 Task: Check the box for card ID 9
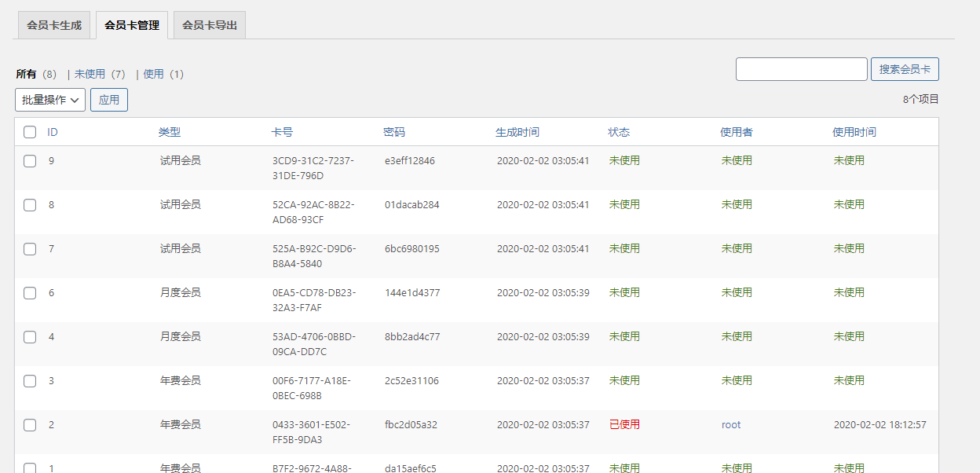(x=30, y=161)
